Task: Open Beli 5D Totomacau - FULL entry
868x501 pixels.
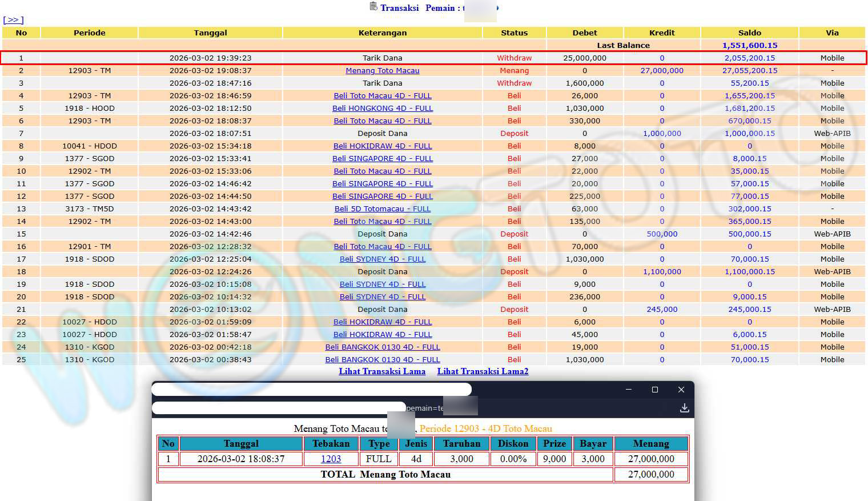Action: pyautogui.click(x=382, y=209)
